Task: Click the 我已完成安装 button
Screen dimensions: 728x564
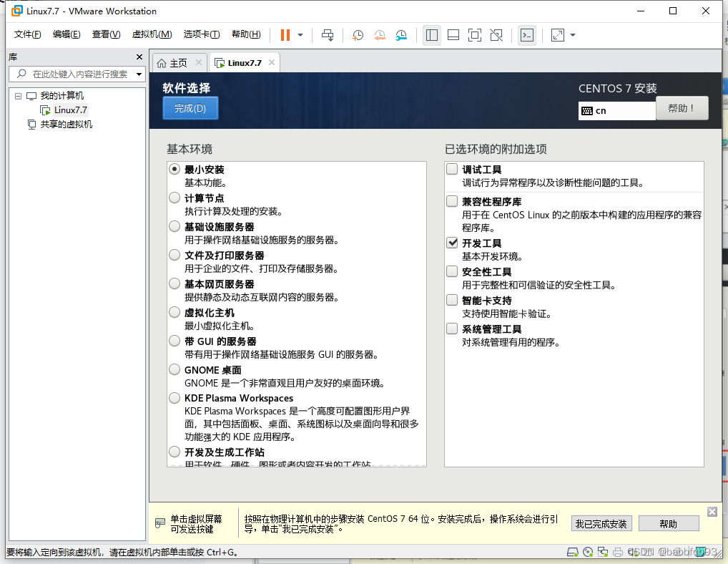Action: click(601, 524)
